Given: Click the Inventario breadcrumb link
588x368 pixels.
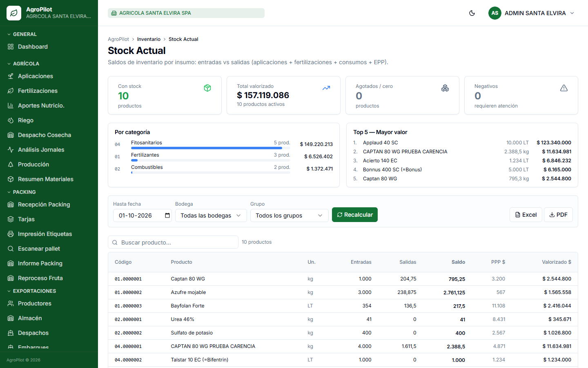Looking at the screenshot, I should click(149, 39).
